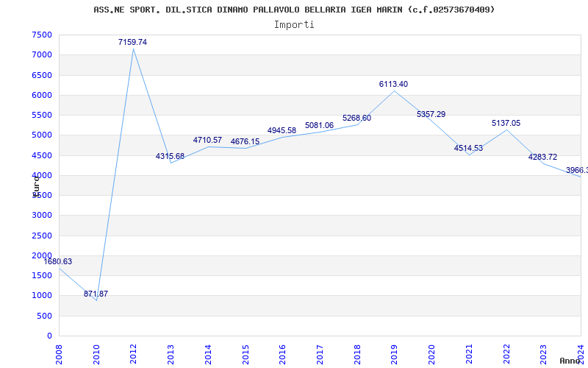Click the 7159.74 peak data label
Viewport: 588px width, 368px height.
[x=132, y=43]
